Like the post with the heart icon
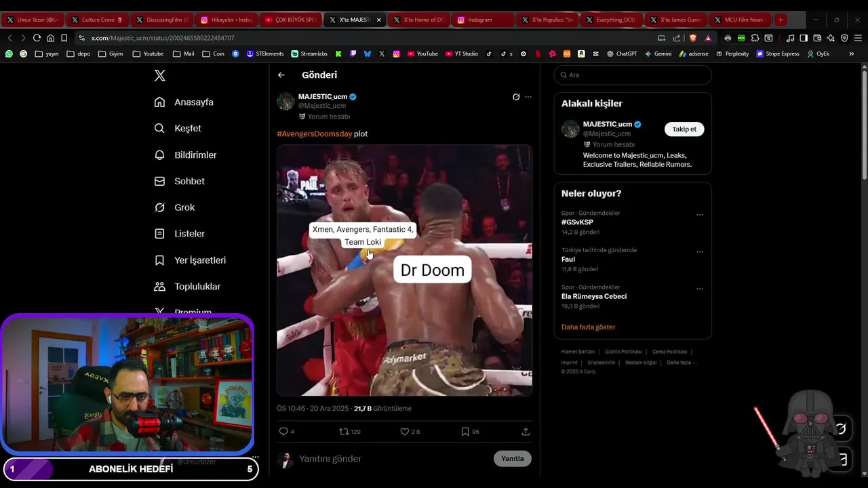The width and height of the screenshot is (868, 488). click(405, 432)
